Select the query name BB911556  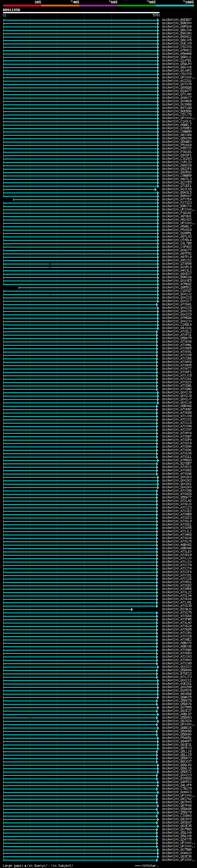pyautogui.click(x=11, y=10)
